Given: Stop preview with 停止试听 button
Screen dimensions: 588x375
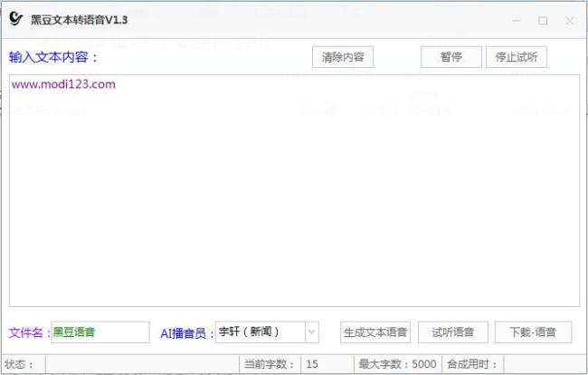Looking at the screenshot, I should pyautogui.click(x=517, y=57).
